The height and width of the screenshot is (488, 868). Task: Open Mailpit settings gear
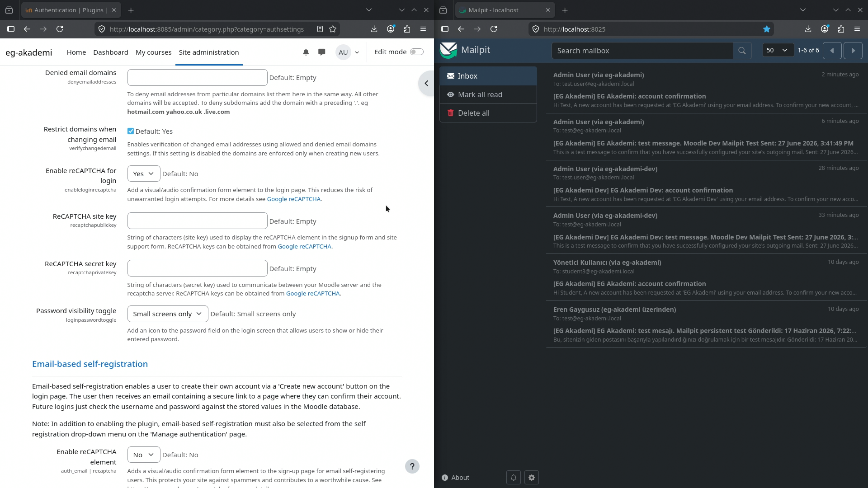coord(532,478)
